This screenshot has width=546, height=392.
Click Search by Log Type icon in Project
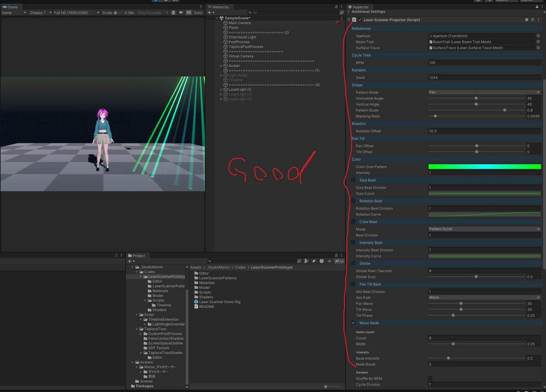[x=321, y=261]
